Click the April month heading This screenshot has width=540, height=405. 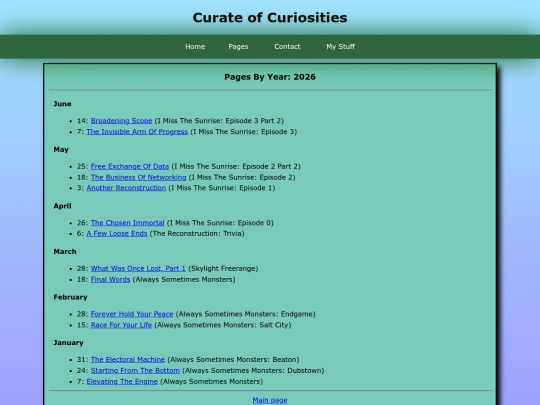[62, 206]
